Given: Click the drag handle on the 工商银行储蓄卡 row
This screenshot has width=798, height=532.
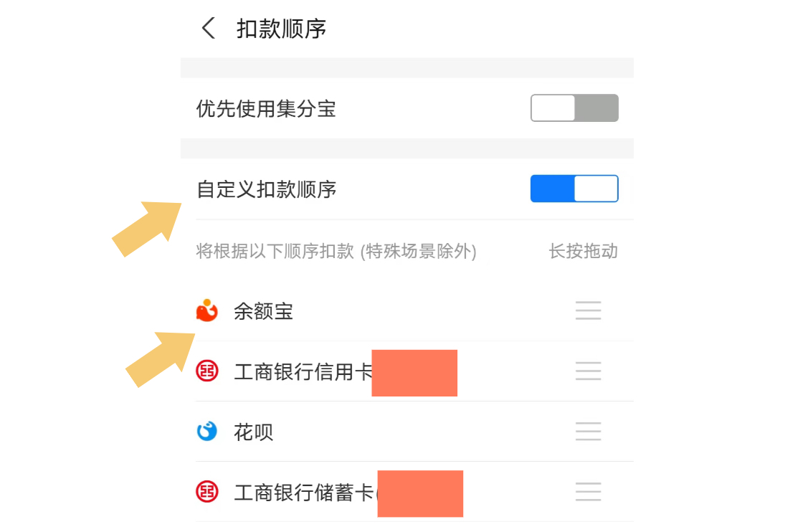Looking at the screenshot, I should pyautogui.click(x=588, y=492).
